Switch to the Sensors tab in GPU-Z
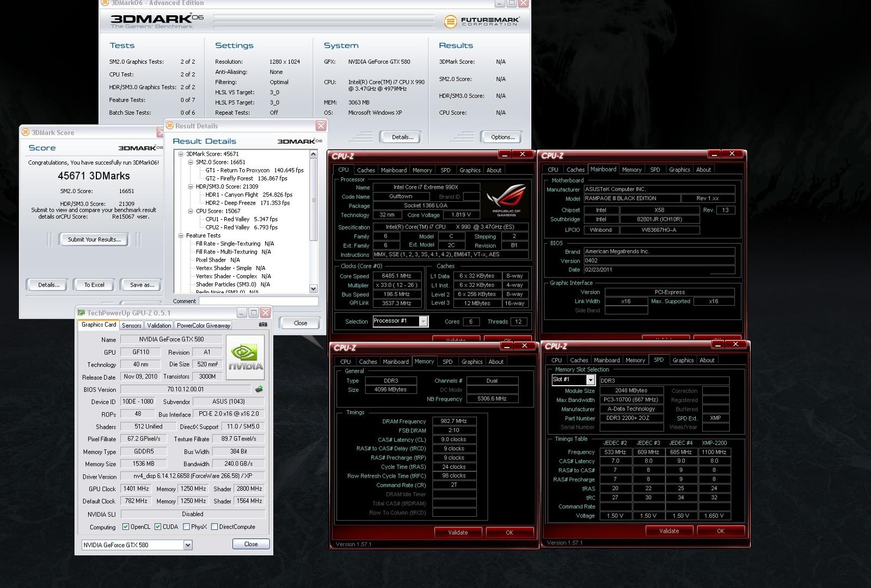Image resolution: width=871 pixels, height=588 pixels. coord(132,325)
